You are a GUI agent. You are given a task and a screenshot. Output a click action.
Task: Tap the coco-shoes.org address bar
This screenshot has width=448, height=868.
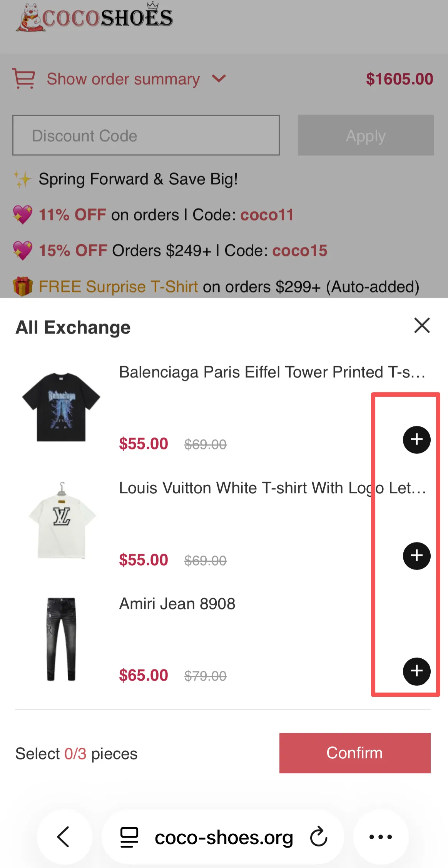(224, 837)
